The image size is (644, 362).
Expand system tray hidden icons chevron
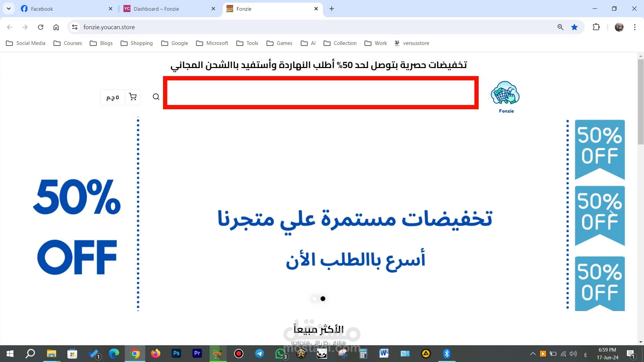tap(533, 354)
